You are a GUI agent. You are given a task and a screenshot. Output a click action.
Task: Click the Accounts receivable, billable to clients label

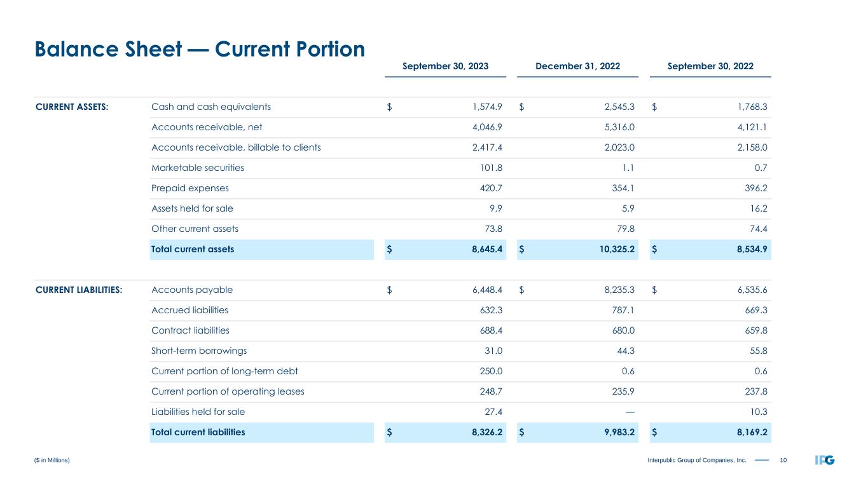tap(236, 147)
